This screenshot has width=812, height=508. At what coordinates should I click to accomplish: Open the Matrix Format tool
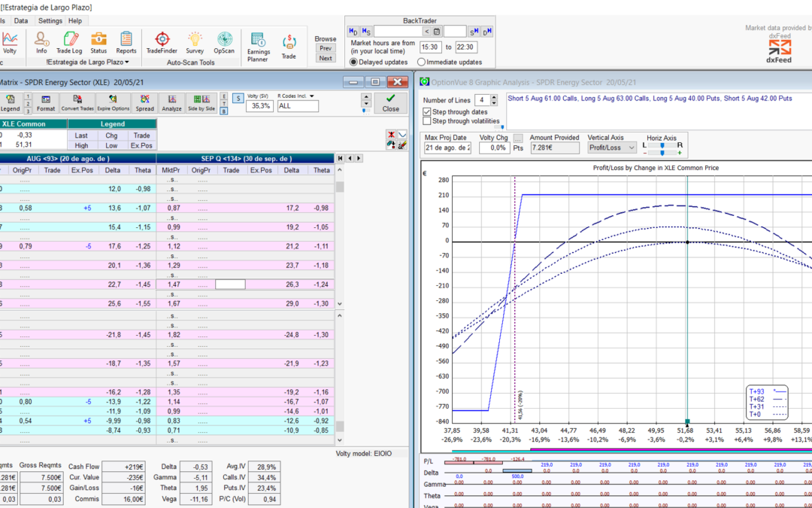46,102
